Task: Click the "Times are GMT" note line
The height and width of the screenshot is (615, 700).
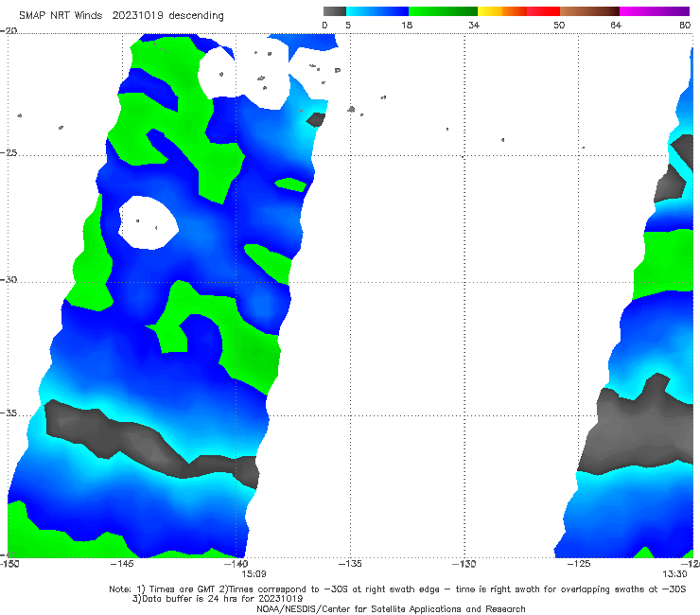Action: coord(397,589)
